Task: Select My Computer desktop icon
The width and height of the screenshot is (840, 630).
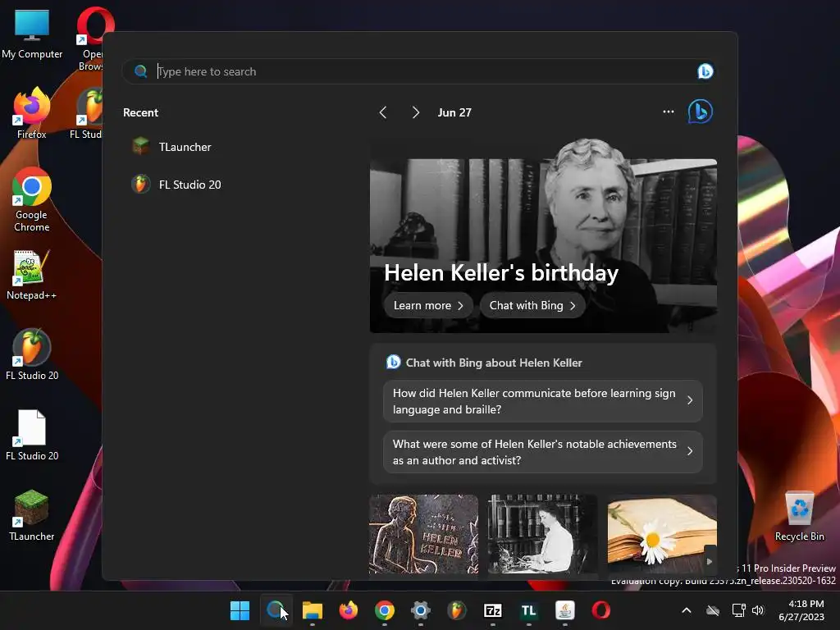Action: (32, 33)
